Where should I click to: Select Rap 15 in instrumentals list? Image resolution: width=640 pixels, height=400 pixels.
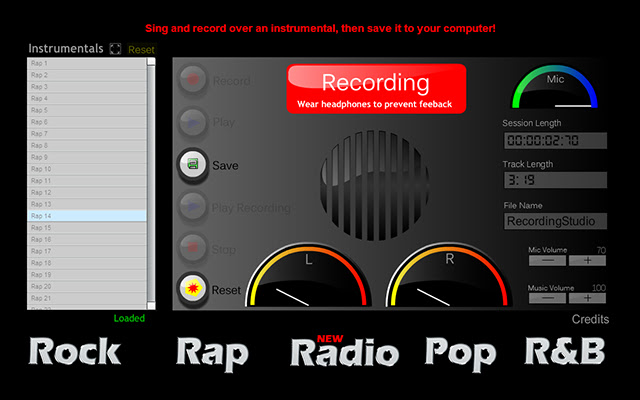[x=87, y=228]
